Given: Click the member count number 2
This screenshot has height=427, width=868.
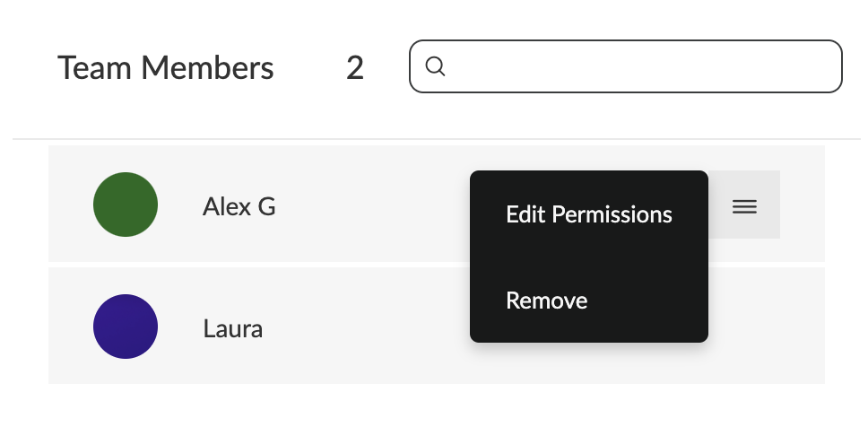Looking at the screenshot, I should pyautogui.click(x=355, y=68).
